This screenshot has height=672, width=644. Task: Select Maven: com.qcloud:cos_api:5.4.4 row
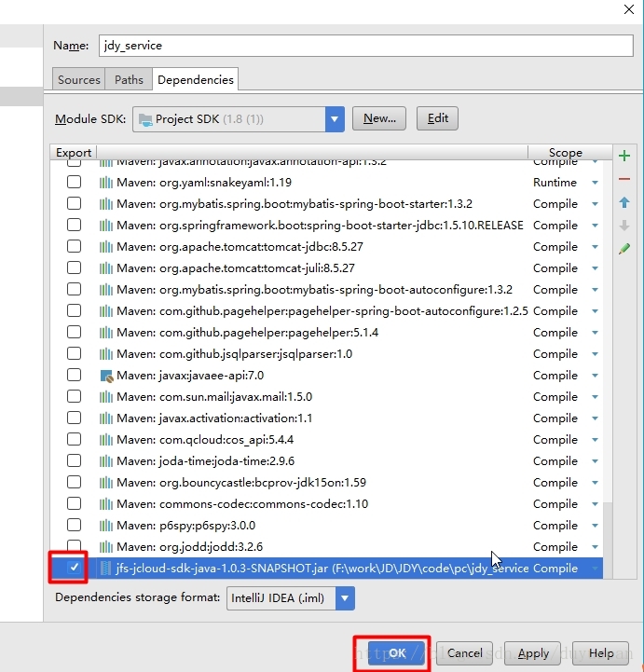(326, 440)
